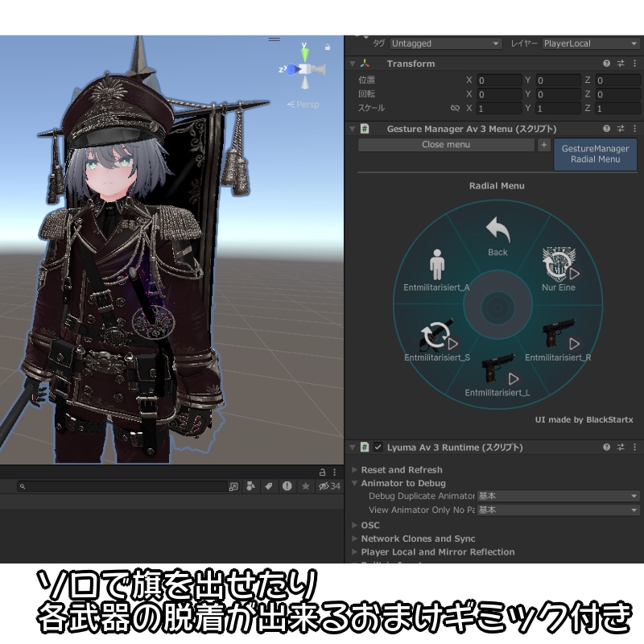Focus the project search input field
Image resolution: width=644 pixels, height=644 pixels.
point(122,486)
